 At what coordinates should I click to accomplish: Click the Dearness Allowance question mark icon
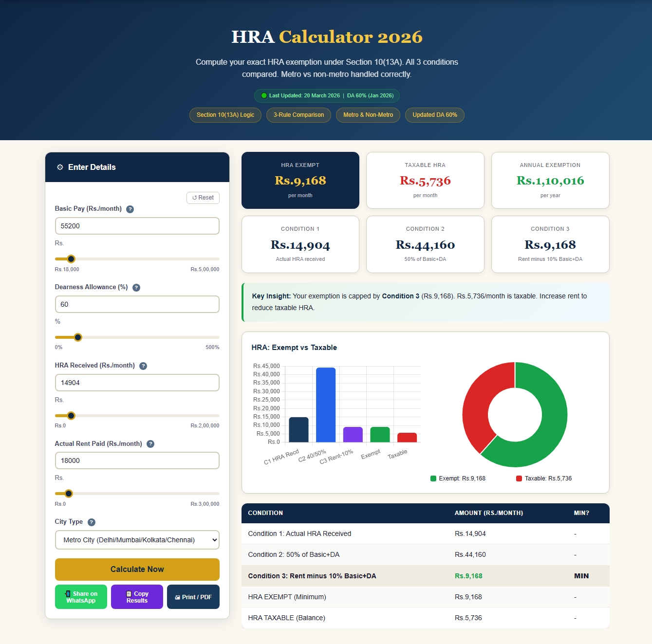click(136, 287)
